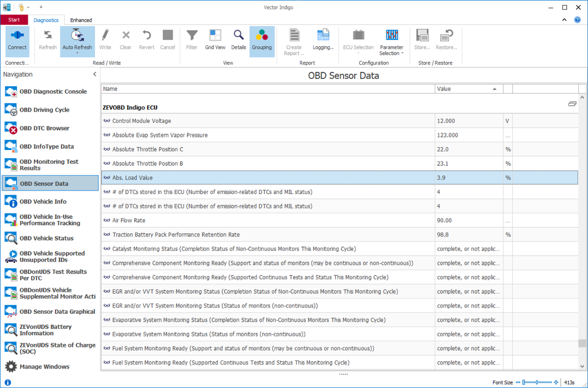Select the Control Module Voltage row

point(340,121)
